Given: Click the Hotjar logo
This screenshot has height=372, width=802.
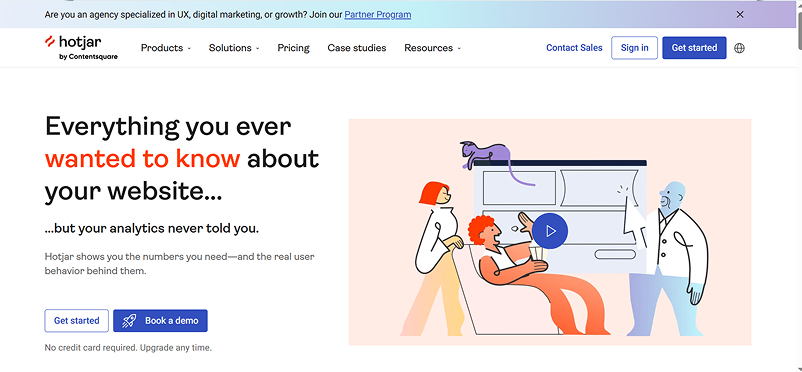Looking at the screenshot, I should (81, 48).
